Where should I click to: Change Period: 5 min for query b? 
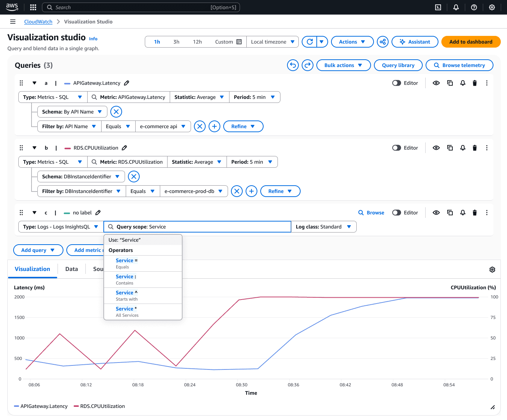click(x=252, y=162)
